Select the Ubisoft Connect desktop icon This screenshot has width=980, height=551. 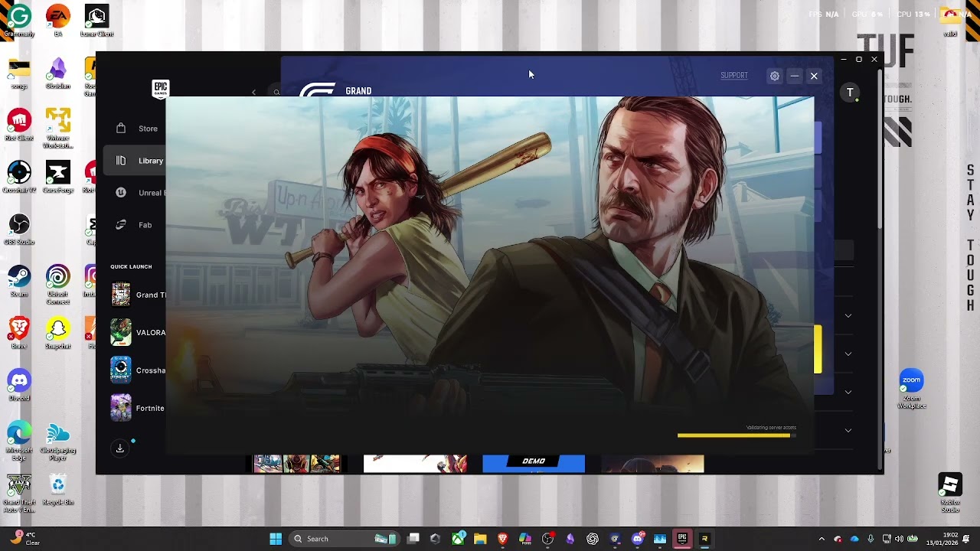pyautogui.click(x=58, y=284)
